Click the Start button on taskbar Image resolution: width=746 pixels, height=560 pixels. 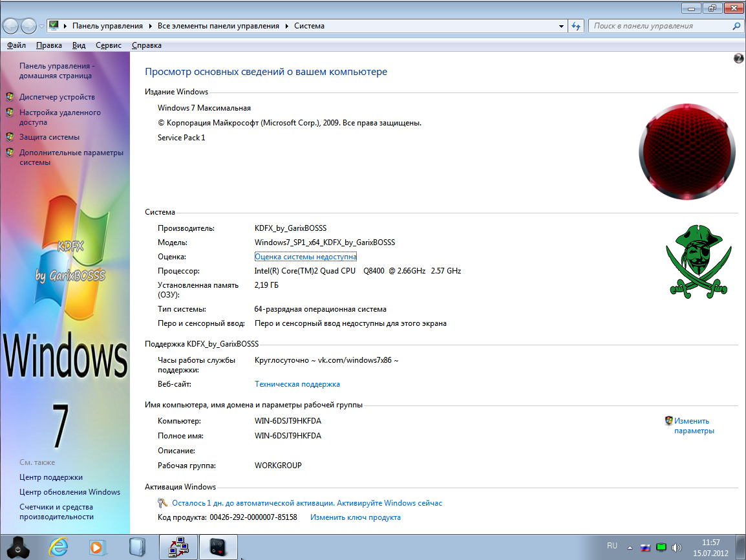click(18, 547)
